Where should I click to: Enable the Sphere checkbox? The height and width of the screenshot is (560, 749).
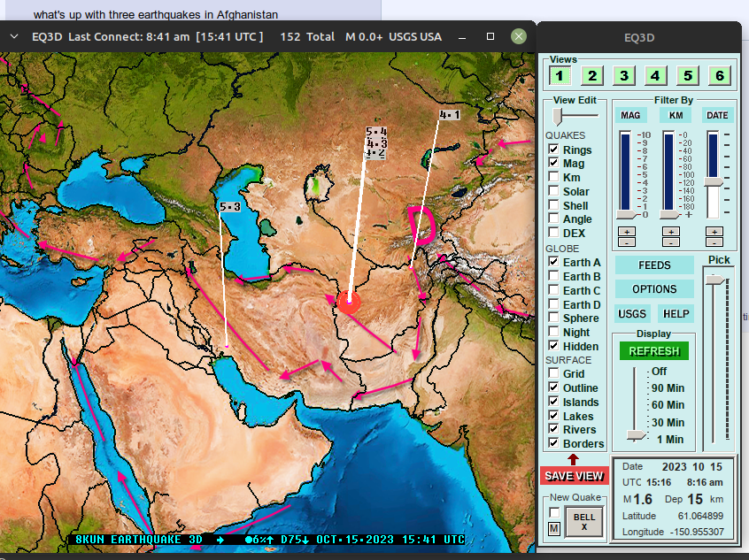pyautogui.click(x=553, y=318)
